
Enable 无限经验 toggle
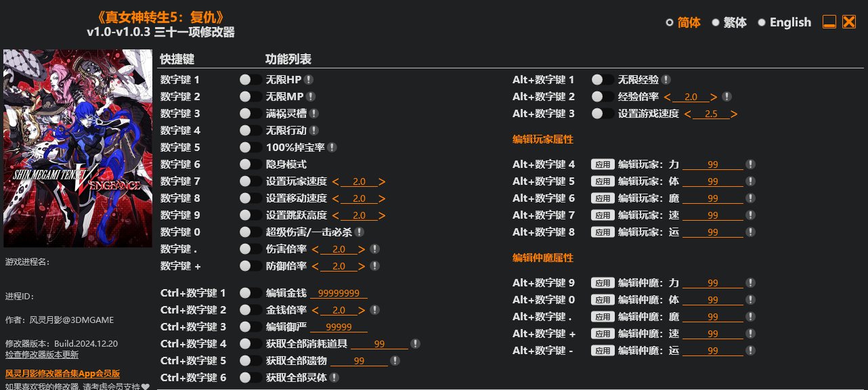tap(603, 80)
